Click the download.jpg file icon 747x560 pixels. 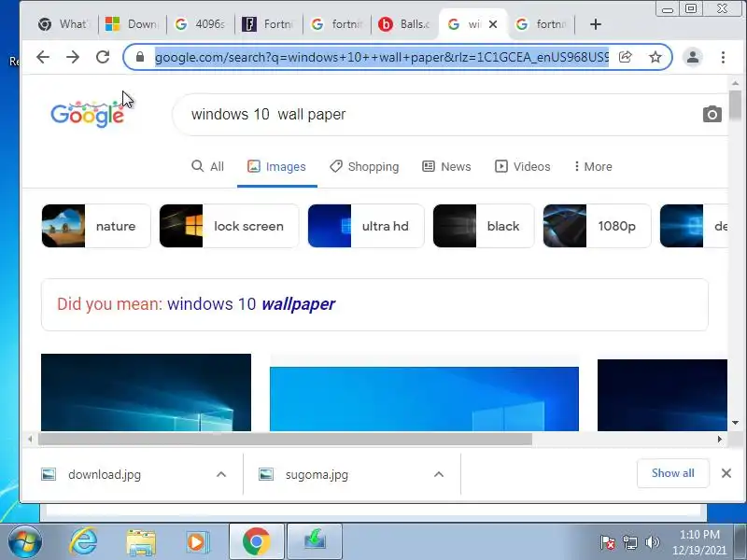coord(49,474)
